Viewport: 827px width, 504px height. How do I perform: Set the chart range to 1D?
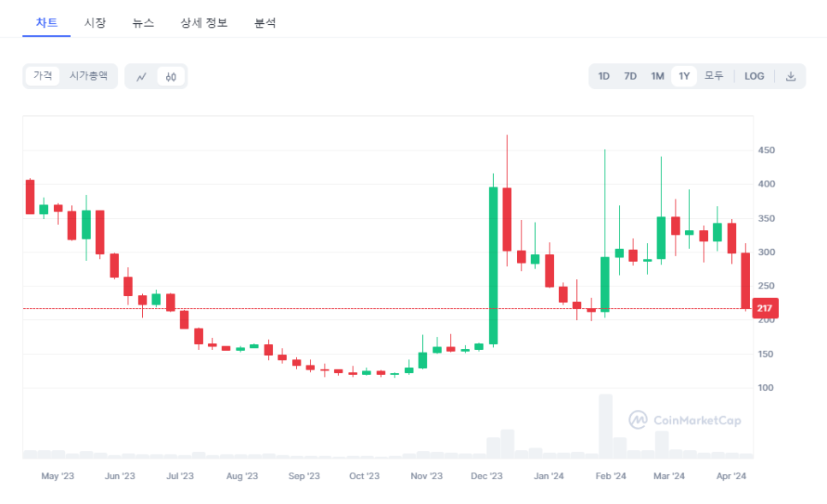[604, 76]
